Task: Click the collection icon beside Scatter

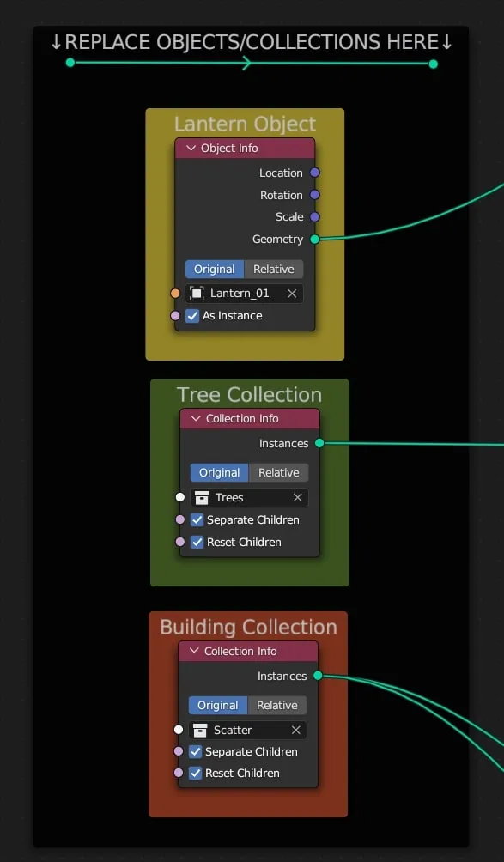Action: click(x=201, y=730)
